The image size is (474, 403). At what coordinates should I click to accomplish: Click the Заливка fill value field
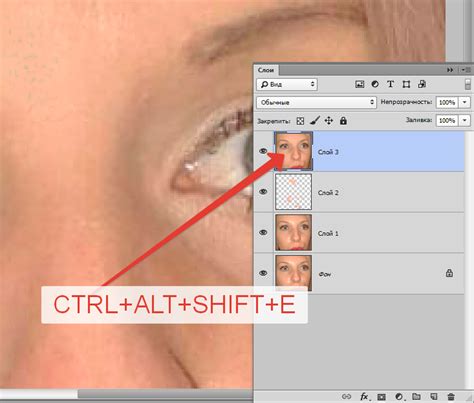[447, 120]
